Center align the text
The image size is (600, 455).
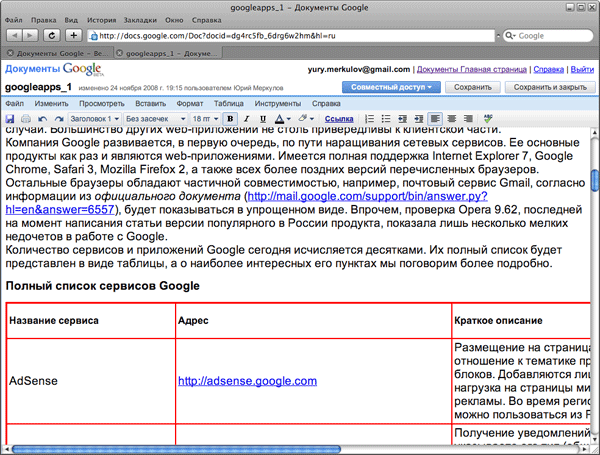tap(452, 119)
